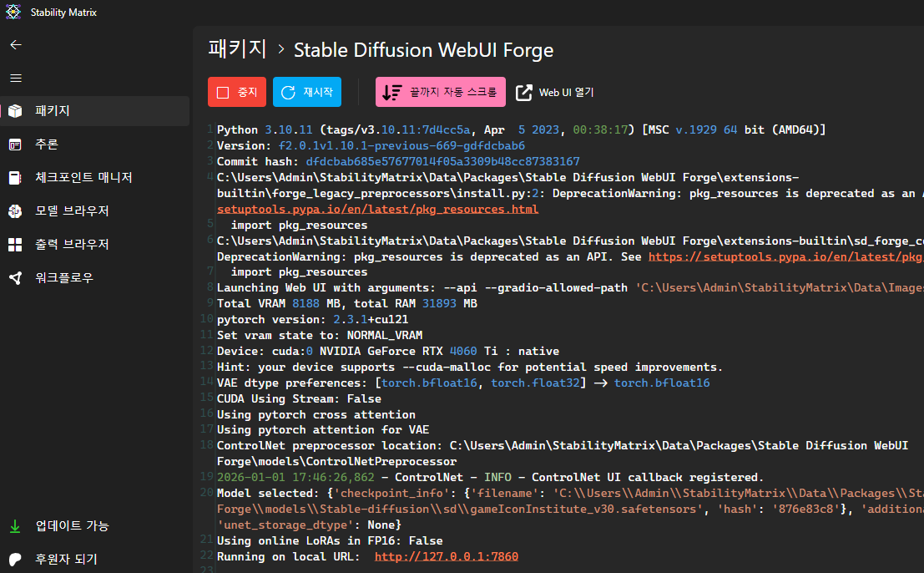Click the 'VAE dtype preferences' line

coord(463,383)
